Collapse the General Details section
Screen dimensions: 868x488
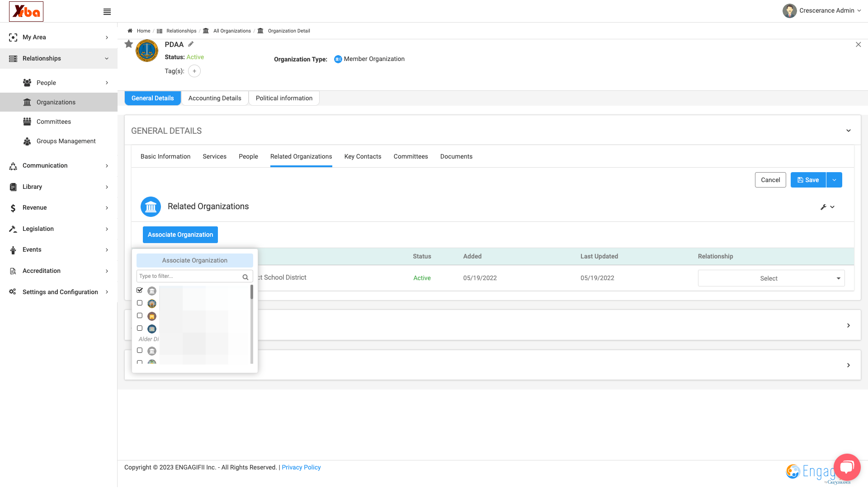849,131
